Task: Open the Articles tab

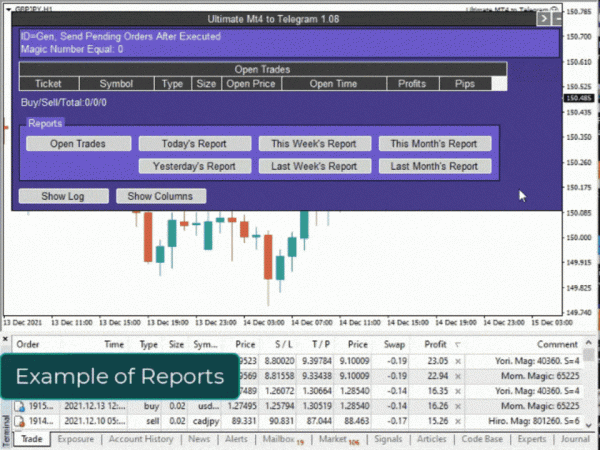Action: point(432,439)
